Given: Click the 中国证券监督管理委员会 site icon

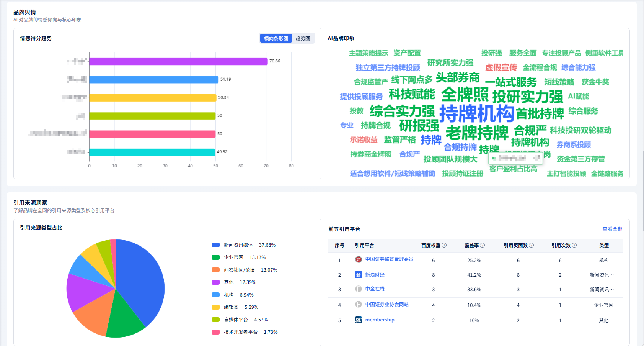Looking at the screenshot, I should pos(358,259).
